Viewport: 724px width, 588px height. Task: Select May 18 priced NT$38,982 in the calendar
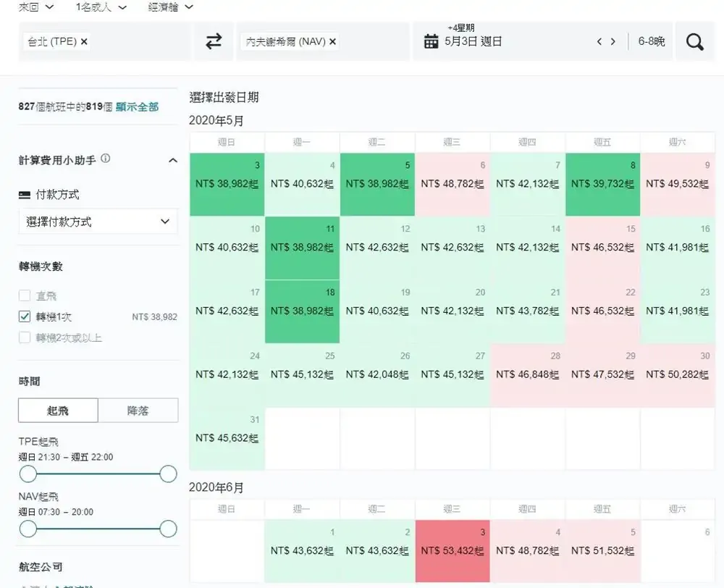click(300, 310)
